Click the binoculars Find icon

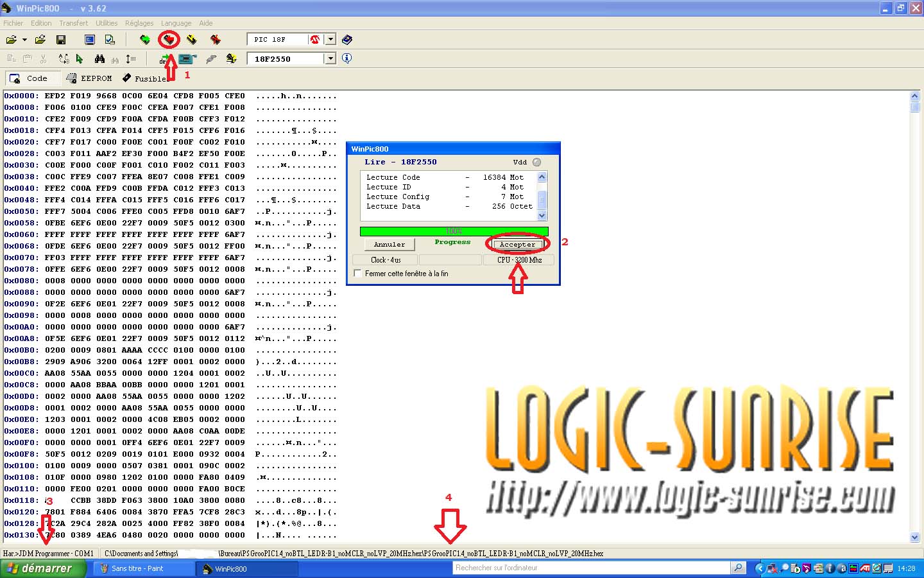[x=99, y=59]
